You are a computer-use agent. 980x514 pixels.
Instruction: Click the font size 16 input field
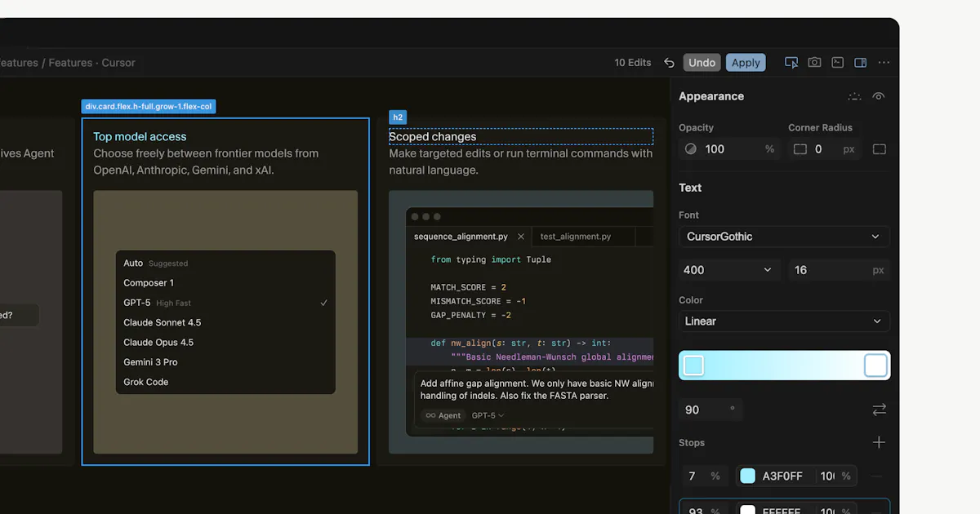pyautogui.click(x=839, y=270)
